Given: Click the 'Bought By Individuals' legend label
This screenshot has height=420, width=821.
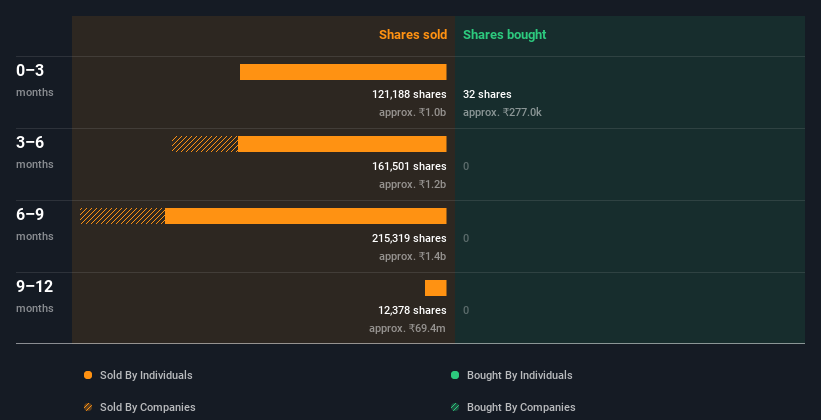Looking at the screenshot, I should click(x=519, y=375).
